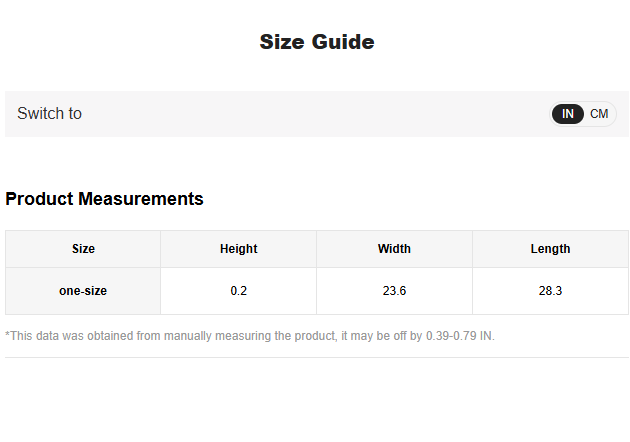Screen dimensions: 630x442
Task: Click the IN/CM unit switch pill
Action: 583,114
